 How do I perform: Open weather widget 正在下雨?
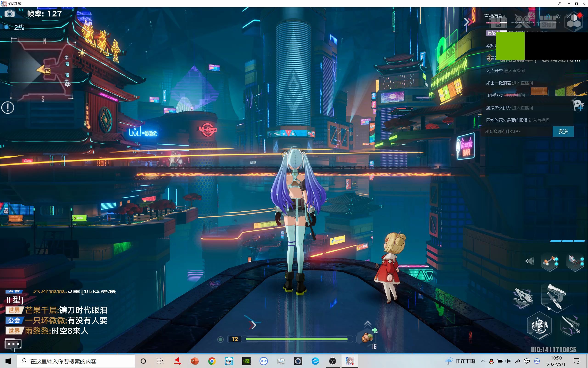pos(460,361)
